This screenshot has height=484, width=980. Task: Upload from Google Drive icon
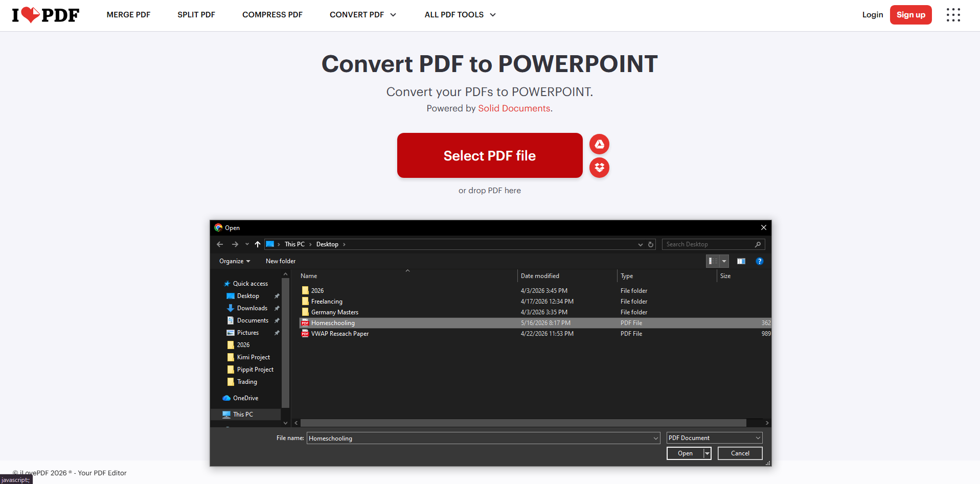pyautogui.click(x=599, y=144)
